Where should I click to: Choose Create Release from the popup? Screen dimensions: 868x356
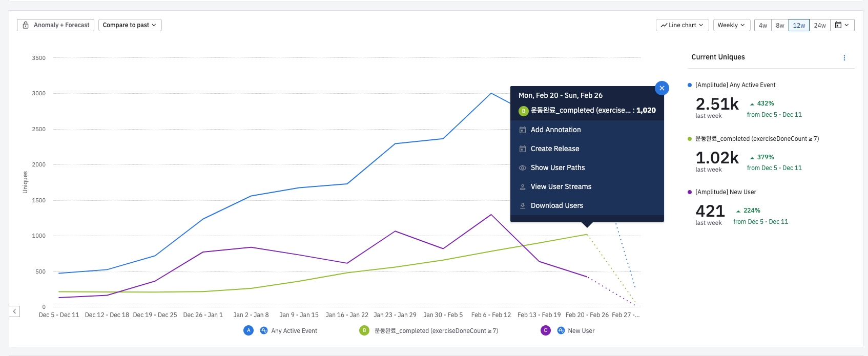(x=555, y=149)
